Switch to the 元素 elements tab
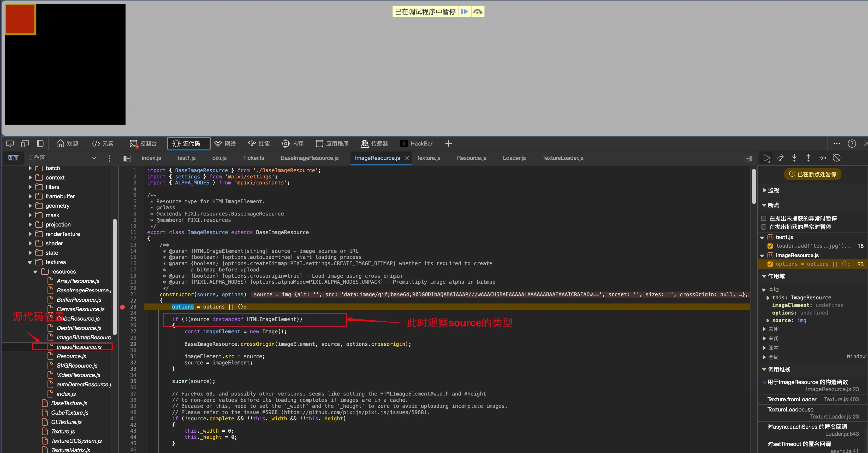Image resolution: width=868 pixels, height=453 pixels. (103, 144)
